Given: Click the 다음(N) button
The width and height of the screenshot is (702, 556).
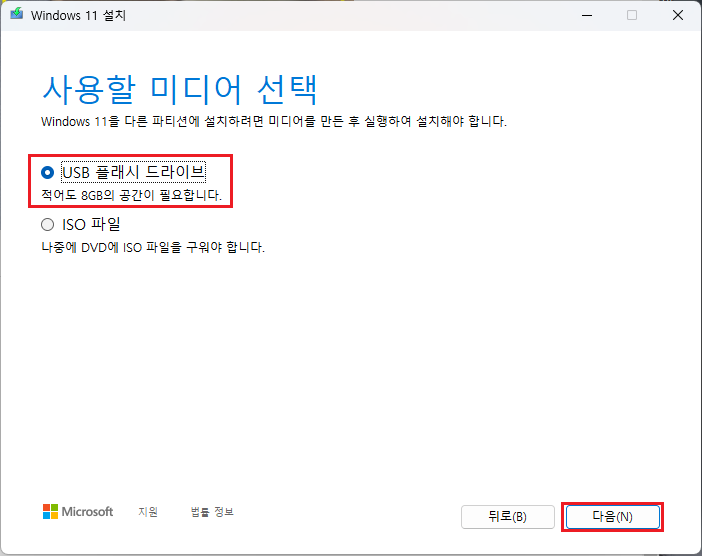Looking at the screenshot, I should (612, 517).
